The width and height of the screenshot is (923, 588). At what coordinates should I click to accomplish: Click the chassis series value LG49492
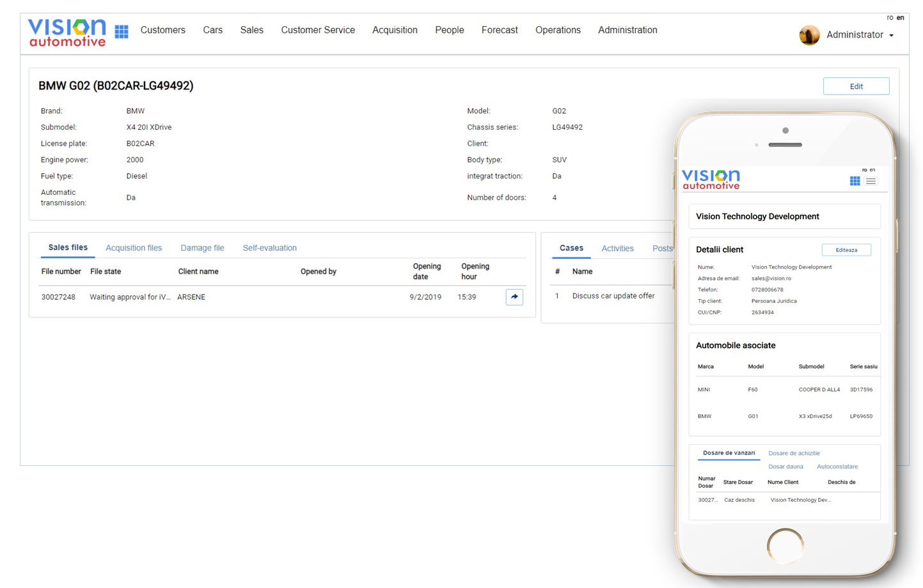click(567, 127)
